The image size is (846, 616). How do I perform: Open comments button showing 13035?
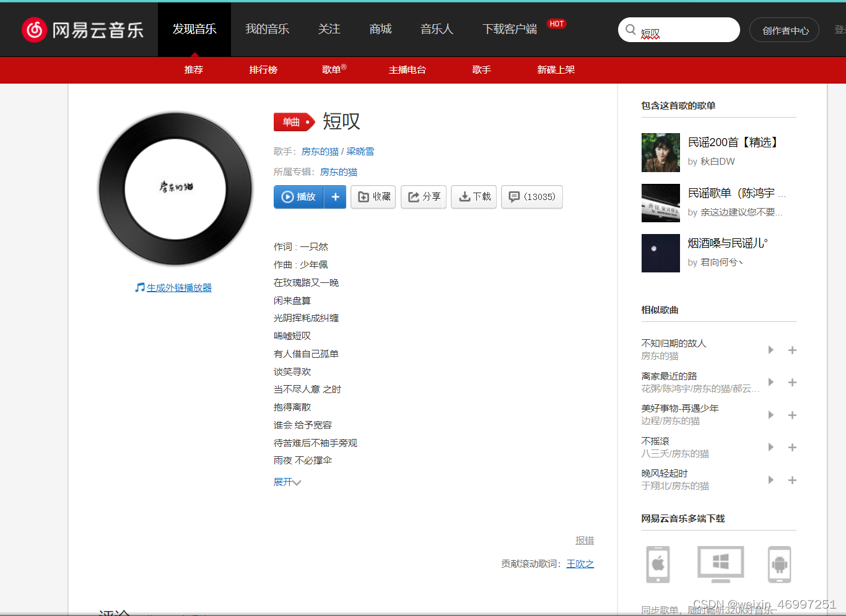click(x=532, y=197)
